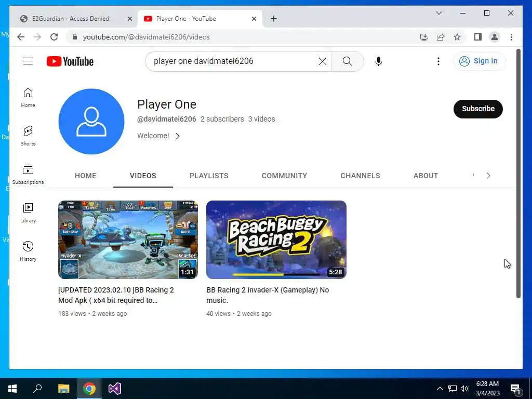Go to Home in sidebar

[x=28, y=98]
